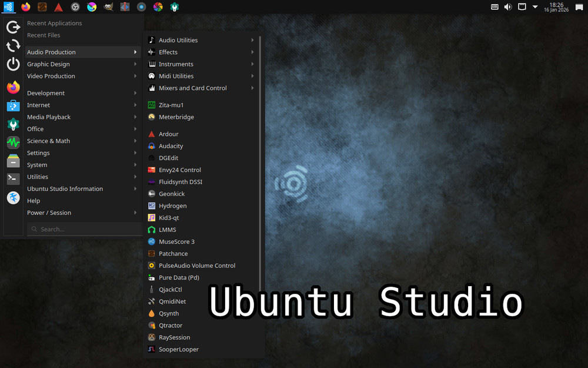Expand the Effects submenu
The height and width of the screenshot is (368, 588).
(169, 52)
